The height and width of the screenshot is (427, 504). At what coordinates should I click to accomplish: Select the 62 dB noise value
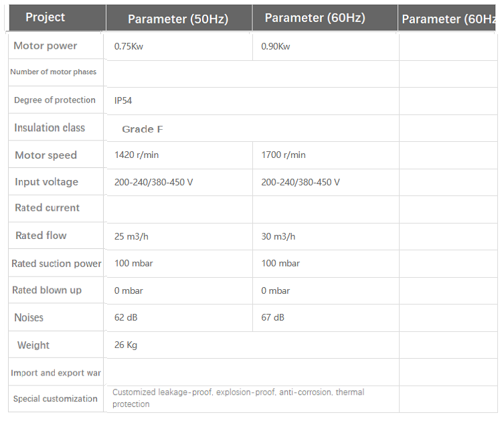[x=126, y=317]
